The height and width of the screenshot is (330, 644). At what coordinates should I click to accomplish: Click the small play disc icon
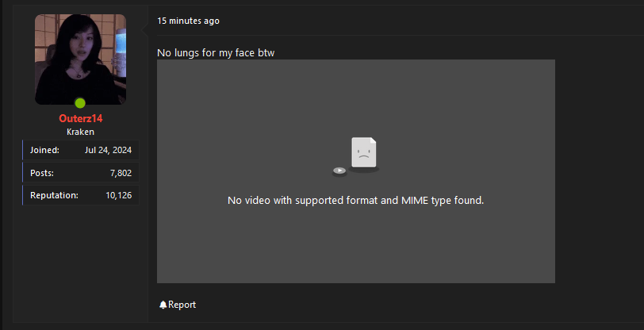click(x=339, y=170)
